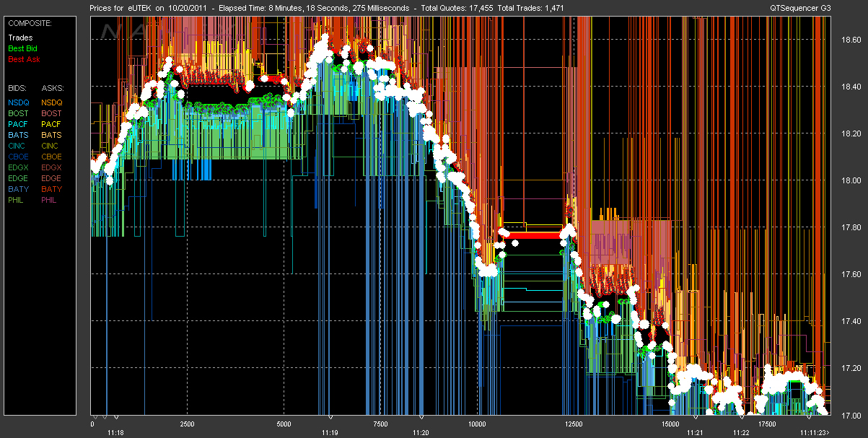Viewport: 868px width, 438px height.
Task: Select CBOE in the BIDS column
Action: click(18, 157)
